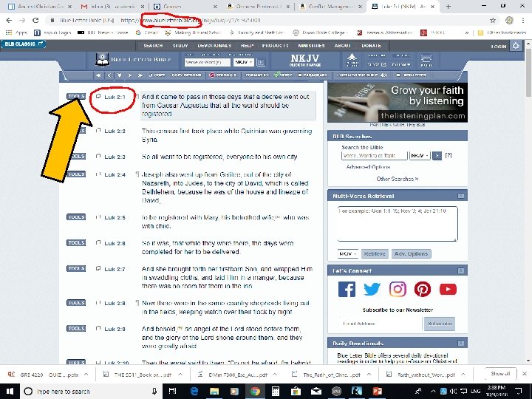Open the Study menu
532x399 pixels.
[180, 46]
